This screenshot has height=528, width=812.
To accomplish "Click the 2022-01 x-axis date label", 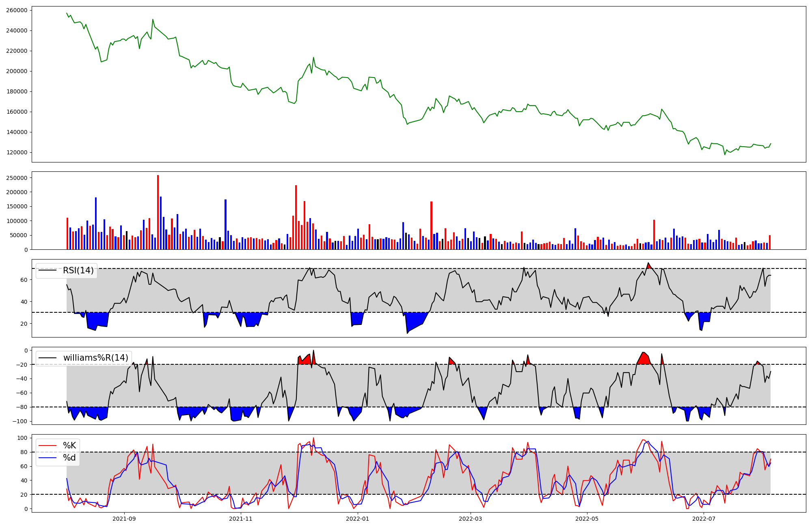I will point(358,519).
